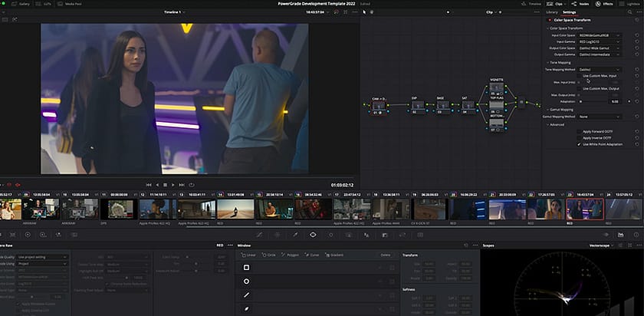Open the Media Pool panel
The width and height of the screenshot is (644, 316).
coord(70,4)
